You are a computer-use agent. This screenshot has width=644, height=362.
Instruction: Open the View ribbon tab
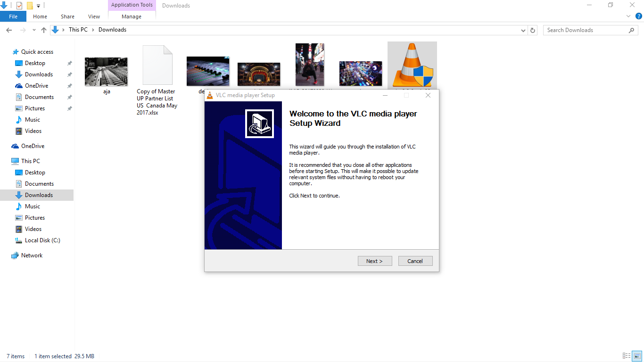(94, 16)
